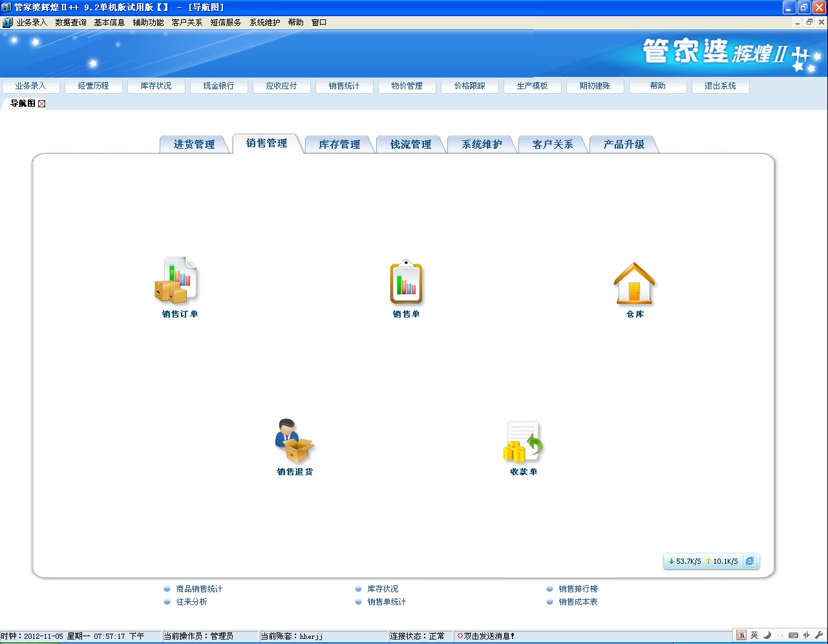This screenshot has width=828, height=644.
Task: Click the 经营历程 button
Action: [x=94, y=85]
